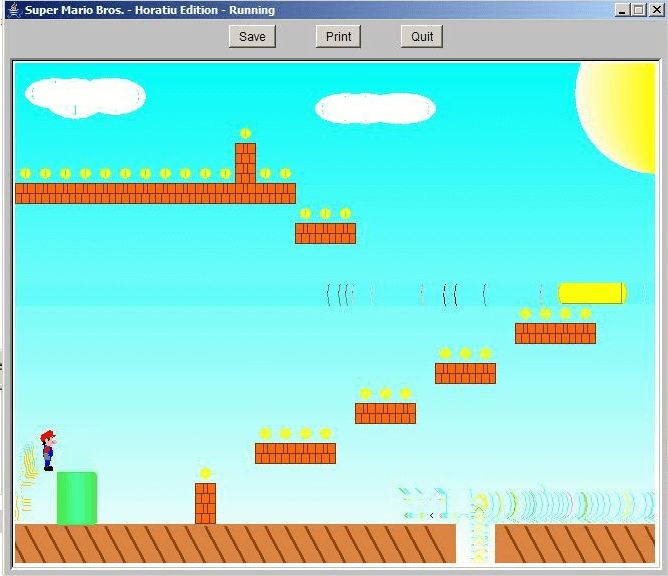Click the small brick platform below the long one
Screen dimensions: 668x576
pyautogui.click(x=325, y=233)
